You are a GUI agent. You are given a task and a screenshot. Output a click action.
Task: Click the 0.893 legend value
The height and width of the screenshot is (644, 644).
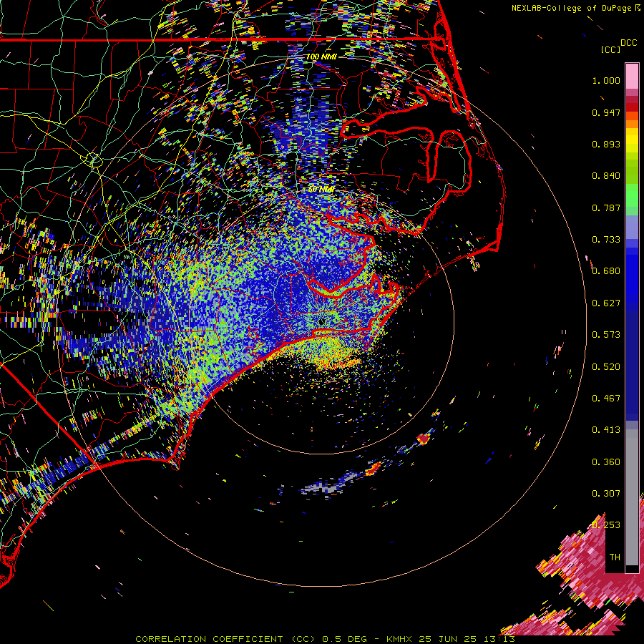606,144
